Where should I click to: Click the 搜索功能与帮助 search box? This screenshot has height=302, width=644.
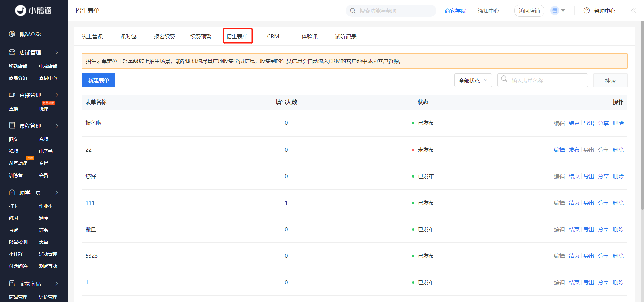pos(391,11)
